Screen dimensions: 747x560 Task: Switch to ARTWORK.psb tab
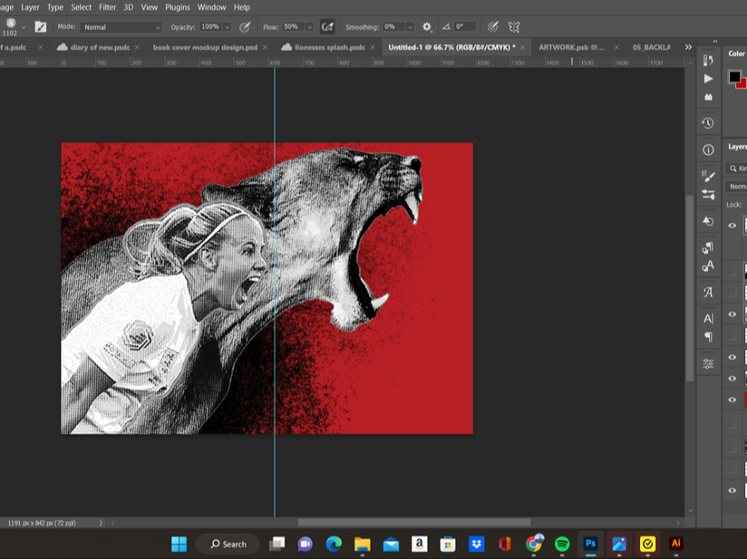click(571, 47)
